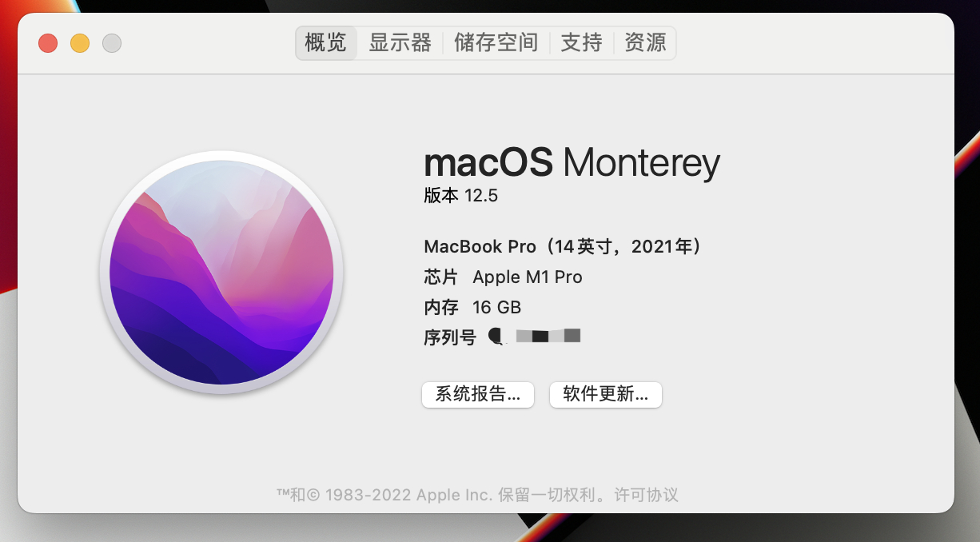Image resolution: width=980 pixels, height=542 pixels.
Task: Select MacBook Pro（14 英寸，2021年） text
Action: tap(564, 246)
